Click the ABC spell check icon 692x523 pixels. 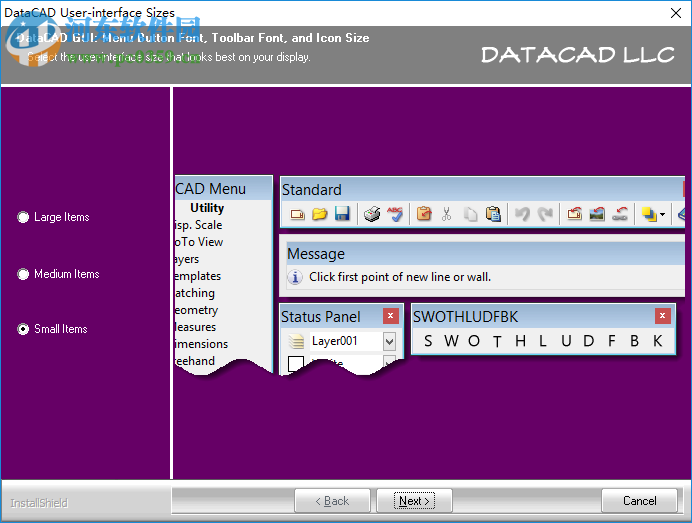pyautogui.click(x=395, y=214)
